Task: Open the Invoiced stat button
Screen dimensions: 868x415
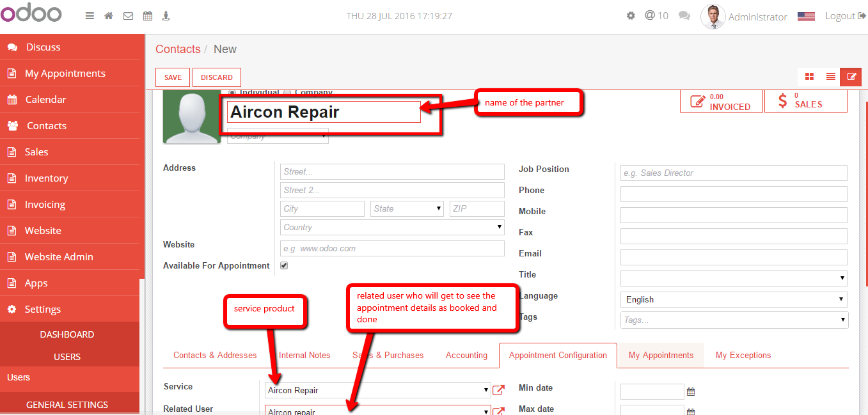Action: point(722,101)
